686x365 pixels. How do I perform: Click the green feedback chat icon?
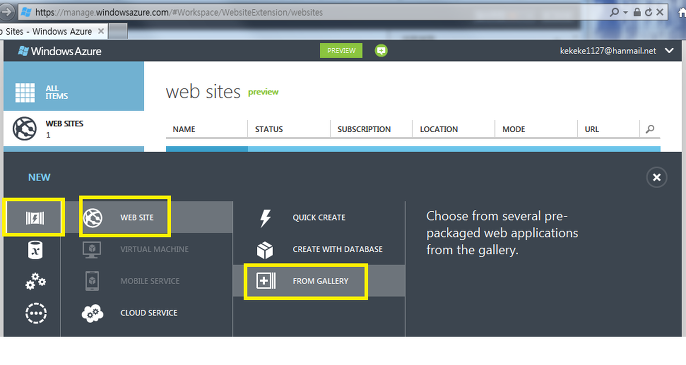click(381, 51)
